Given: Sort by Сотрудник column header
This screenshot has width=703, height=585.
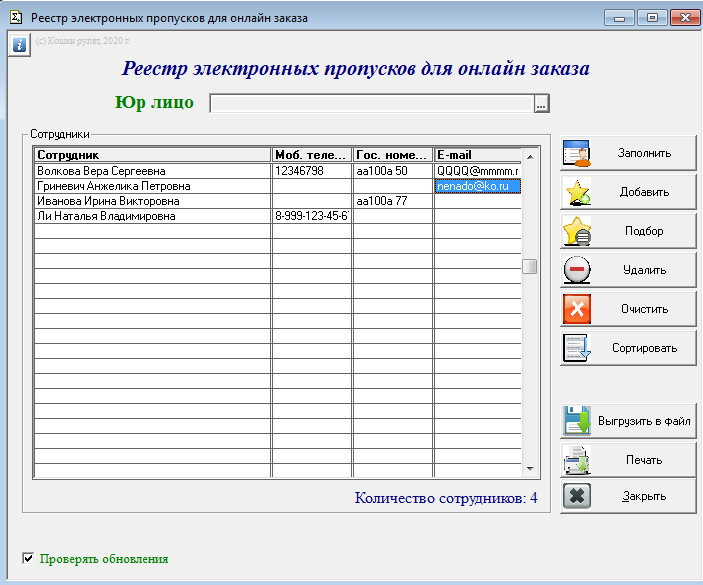Looking at the screenshot, I should click(152, 155).
